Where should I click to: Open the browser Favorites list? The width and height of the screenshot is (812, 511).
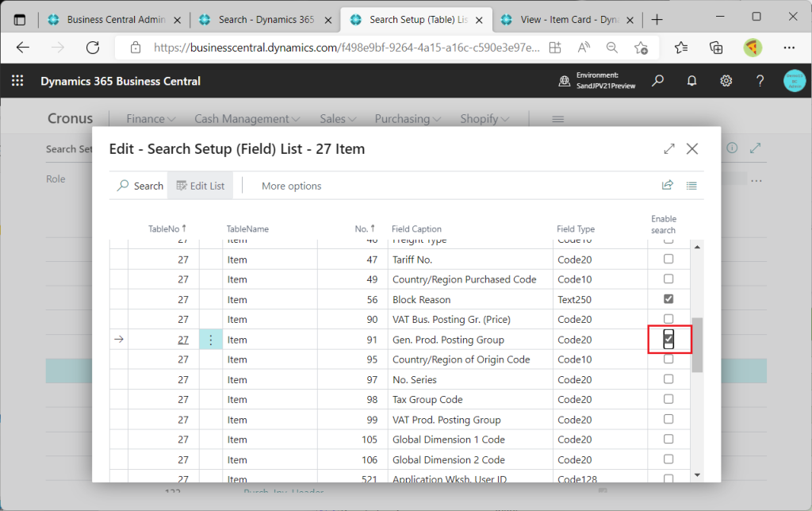[681, 48]
